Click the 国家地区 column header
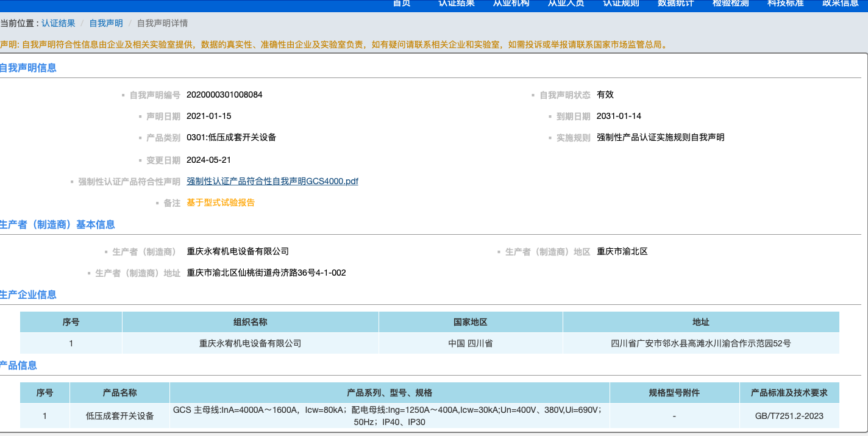 coord(471,322)
